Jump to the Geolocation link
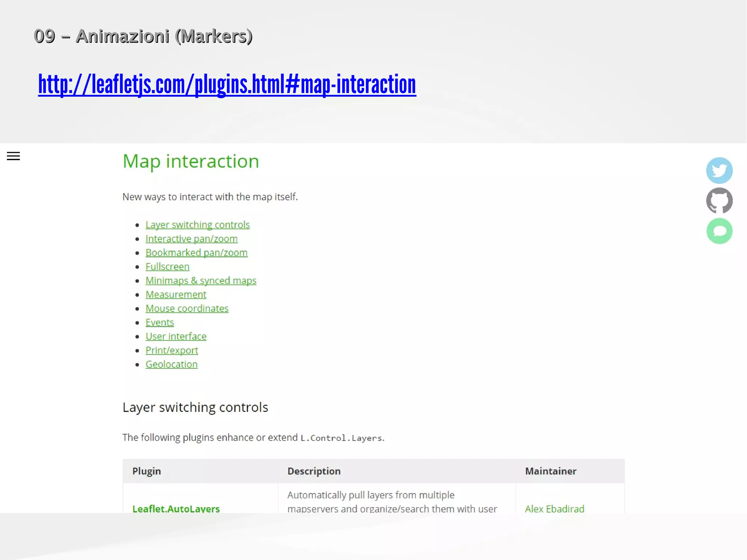This screenshot has width=747, height=560. (x=171, y=364)
